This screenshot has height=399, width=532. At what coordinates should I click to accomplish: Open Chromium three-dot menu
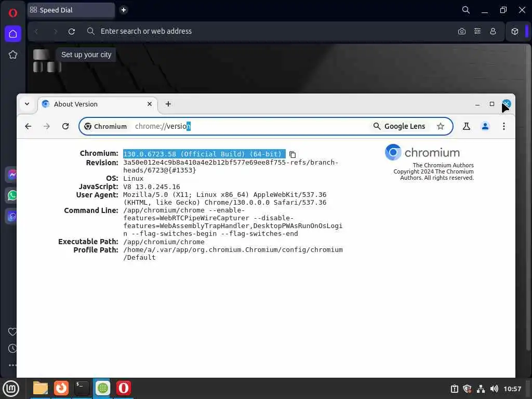[504, 126]
